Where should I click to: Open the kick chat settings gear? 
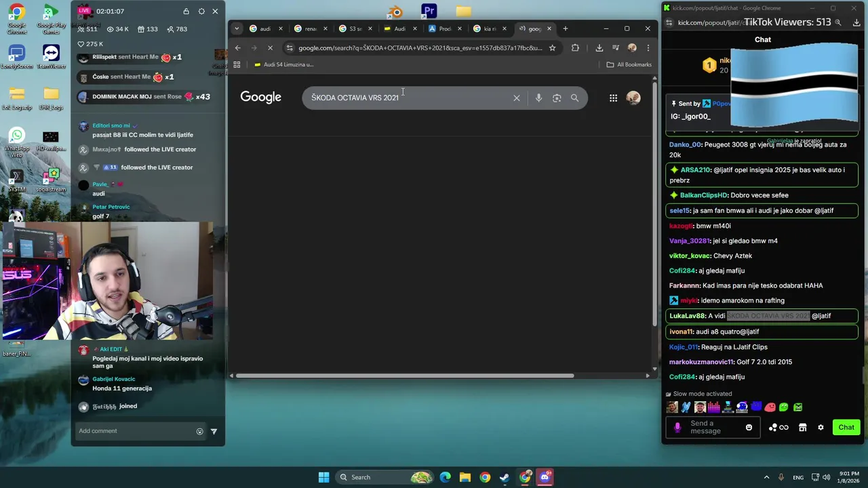click(x=821, y=428)
